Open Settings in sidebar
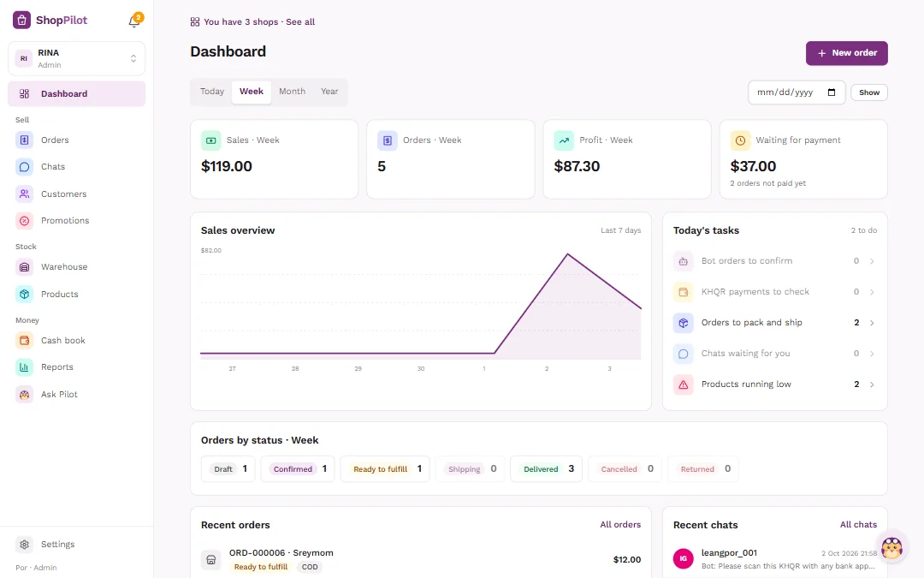 77,545
